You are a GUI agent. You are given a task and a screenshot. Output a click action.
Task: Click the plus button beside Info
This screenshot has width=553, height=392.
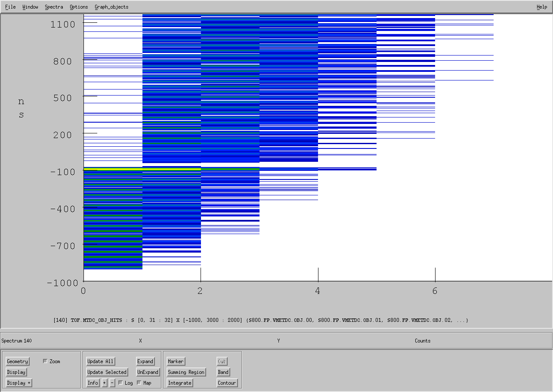[105, 383]
